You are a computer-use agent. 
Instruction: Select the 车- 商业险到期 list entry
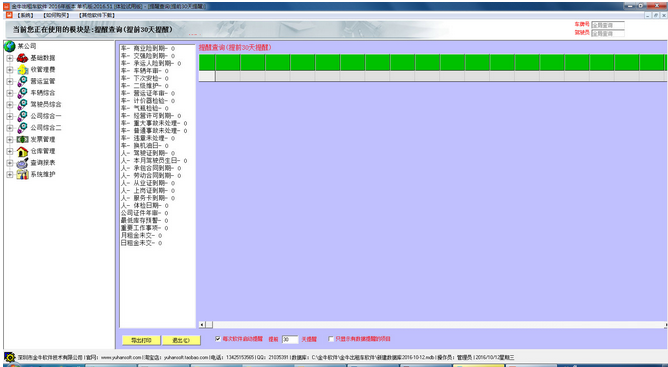tap(148, 48)
